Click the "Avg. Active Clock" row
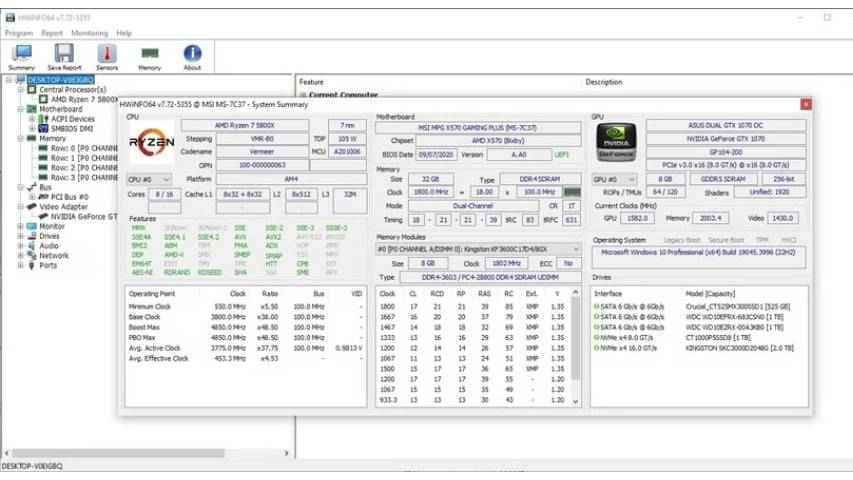Viewport: 853px width, 480px height. click(x=245, y=348)
